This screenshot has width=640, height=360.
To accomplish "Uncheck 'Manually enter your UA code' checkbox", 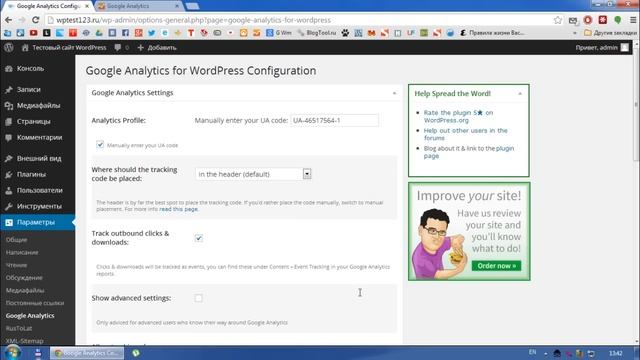I will (100, 144).
